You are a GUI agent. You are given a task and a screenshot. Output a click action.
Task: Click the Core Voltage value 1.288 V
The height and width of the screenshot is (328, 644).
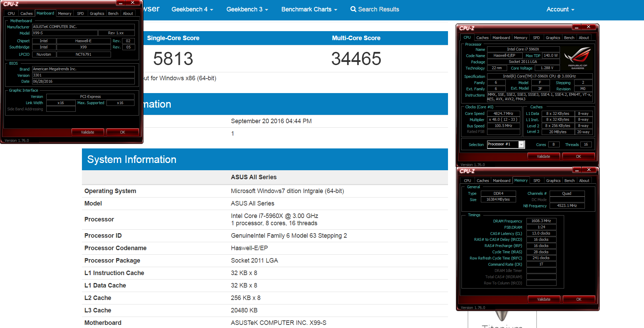[547, 68]
